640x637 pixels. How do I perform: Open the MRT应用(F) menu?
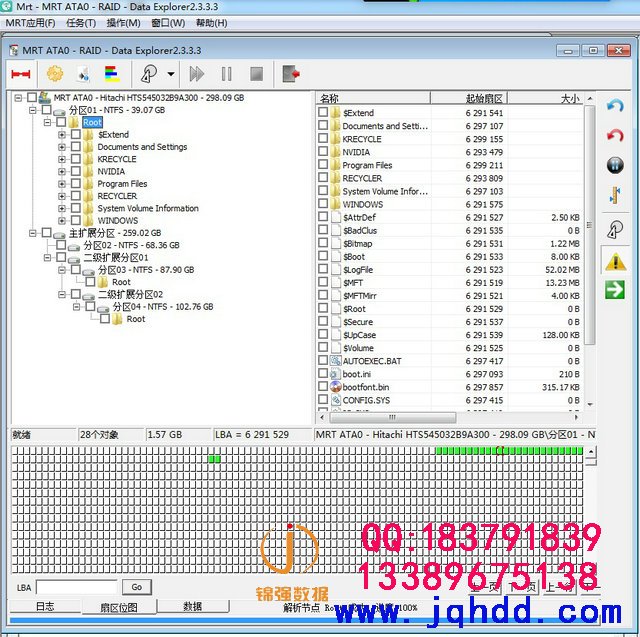pyautogui.click(x=30, y=23)
